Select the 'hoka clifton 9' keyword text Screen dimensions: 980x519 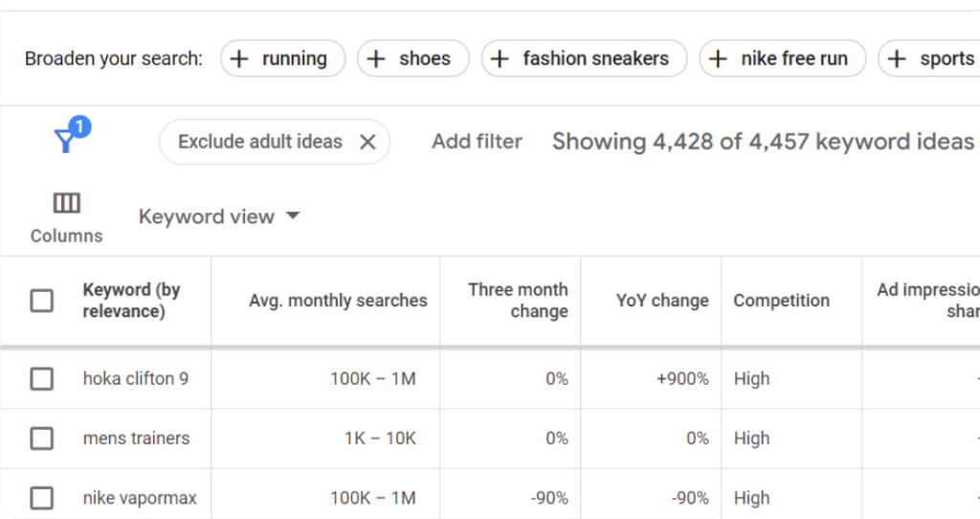coord(136,379)
